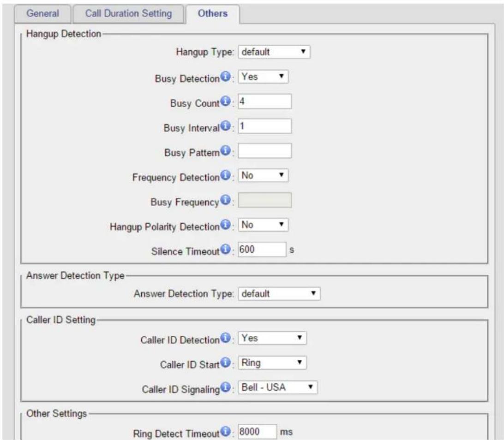
Task: Expand Frequency Detection dropdown
Action: click(263, 175)
